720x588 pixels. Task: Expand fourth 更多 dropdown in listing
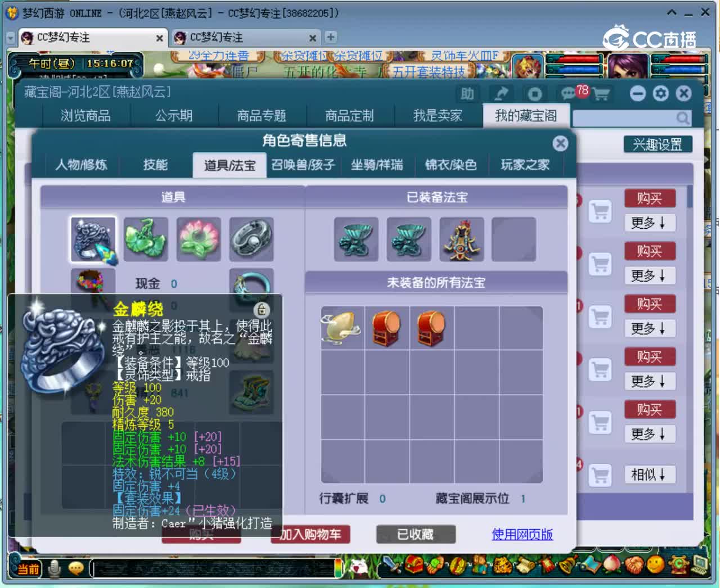pos(650,381)
